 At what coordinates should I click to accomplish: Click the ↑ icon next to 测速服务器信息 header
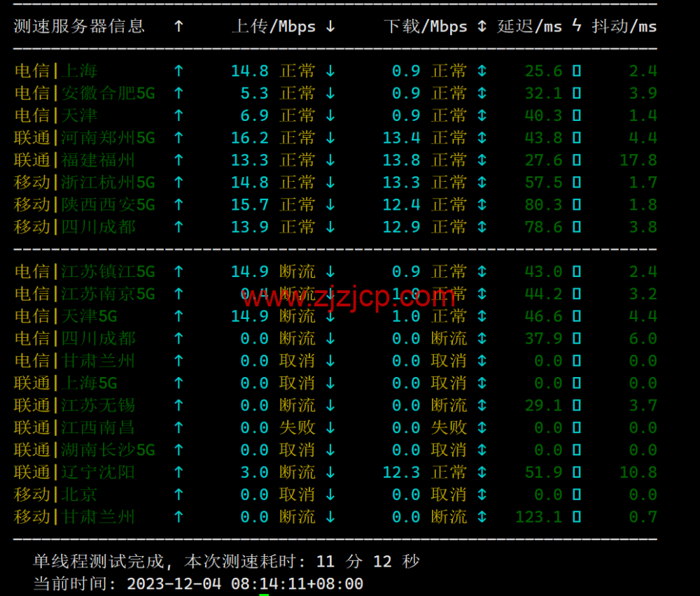click(177, 26)
